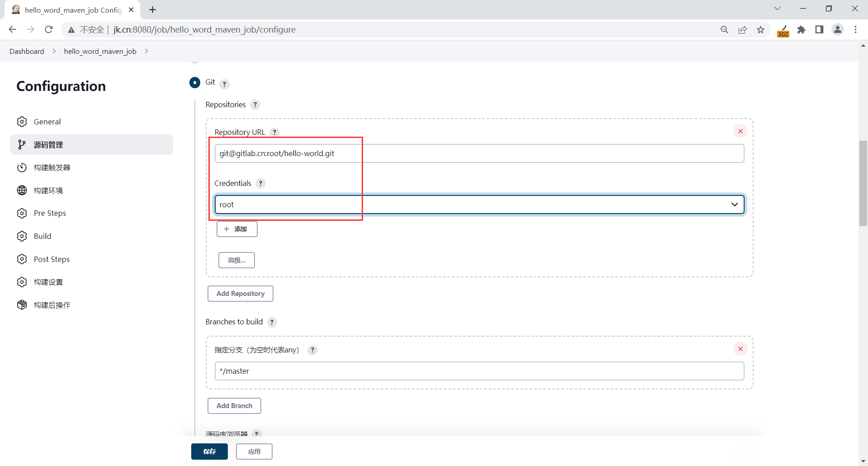Go to Pre Steps section
The width and height of the screenshot is (868, 466).
(91, 213)
